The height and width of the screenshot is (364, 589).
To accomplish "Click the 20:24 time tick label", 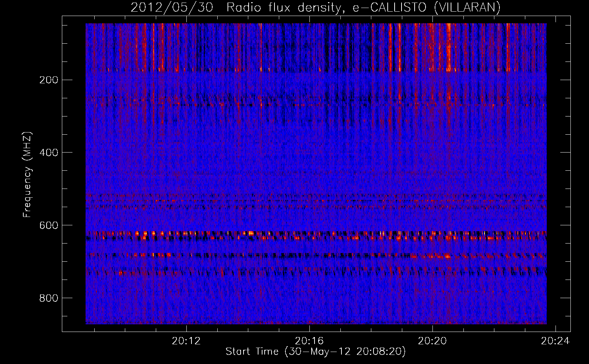I will (556, 341).
